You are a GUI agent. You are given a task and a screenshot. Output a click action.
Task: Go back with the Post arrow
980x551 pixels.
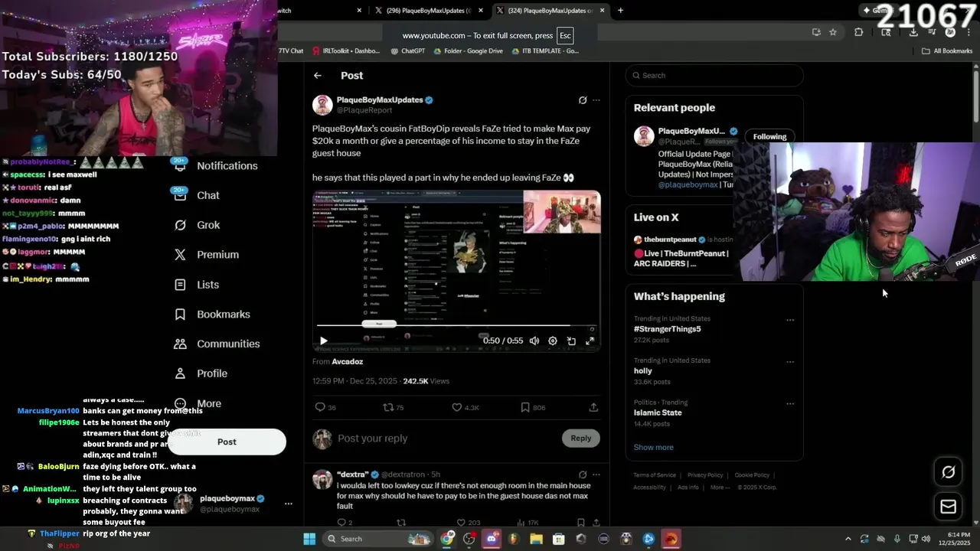[x=318, y=76]
